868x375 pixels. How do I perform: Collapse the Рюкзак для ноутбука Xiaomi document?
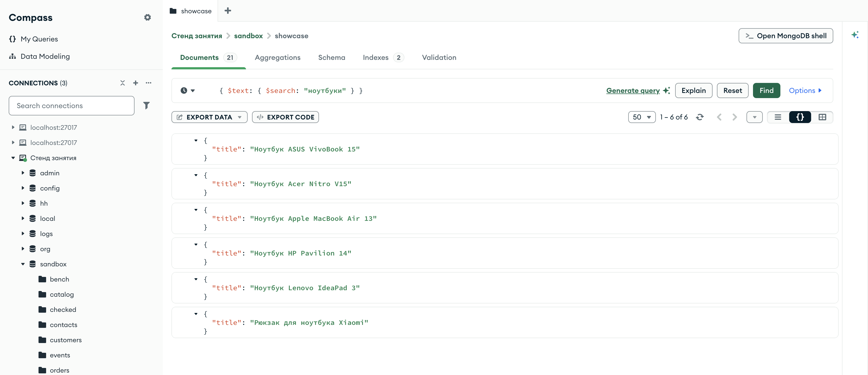tap(196, 314)
